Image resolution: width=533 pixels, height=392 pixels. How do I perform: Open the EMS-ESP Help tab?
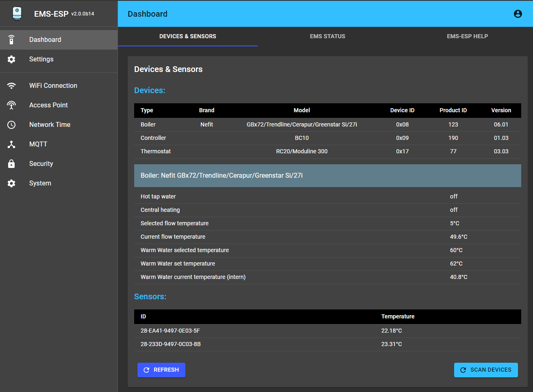click(467, 36)
